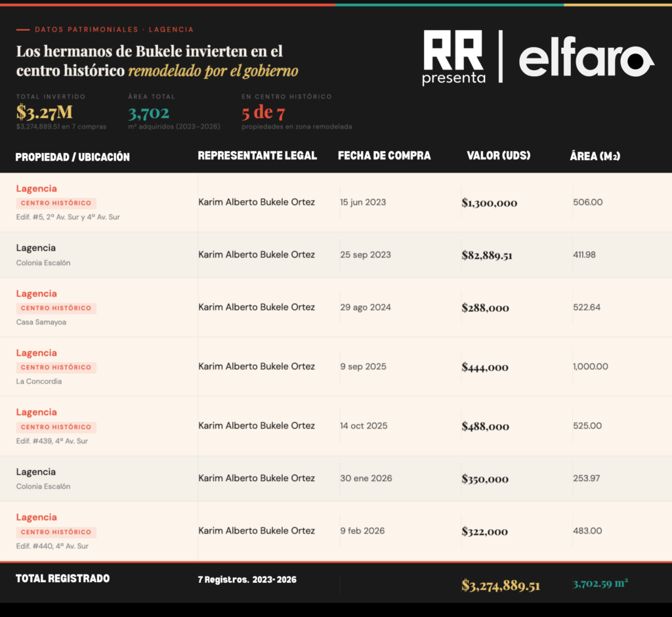Viewport: 672px width, 617px height.
Task: Click the $1,300,000 value
Action: click(489, 203)
